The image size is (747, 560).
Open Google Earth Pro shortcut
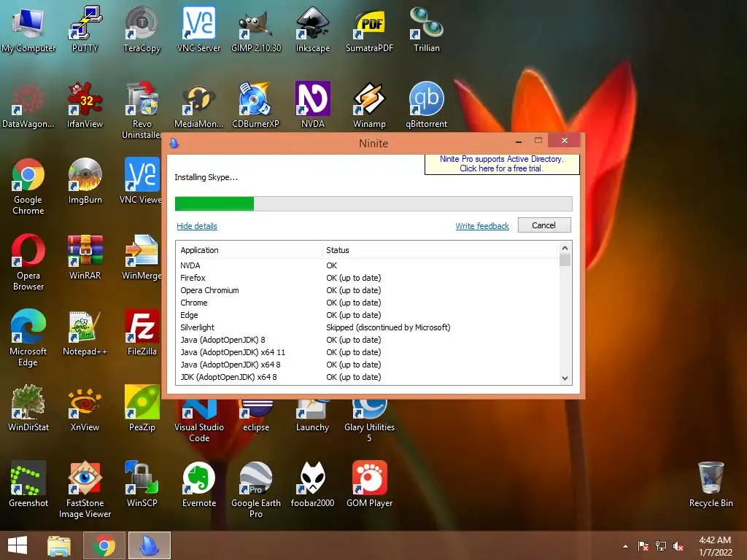click(x=256, y=489)
